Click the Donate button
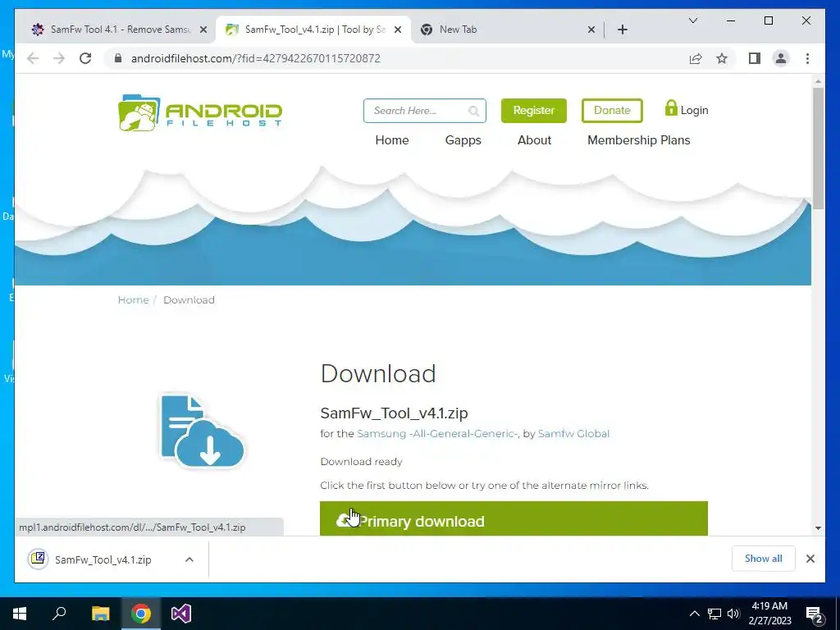The height and width of the screenshot is (630, 840). coord(612,111)
